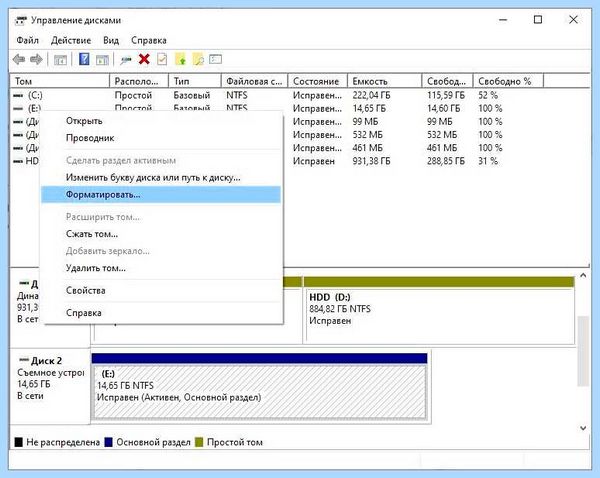This screenshot has width=600, height=478.
Task: Click the folder with green arrow icon
Action: (x=180, y=59)
